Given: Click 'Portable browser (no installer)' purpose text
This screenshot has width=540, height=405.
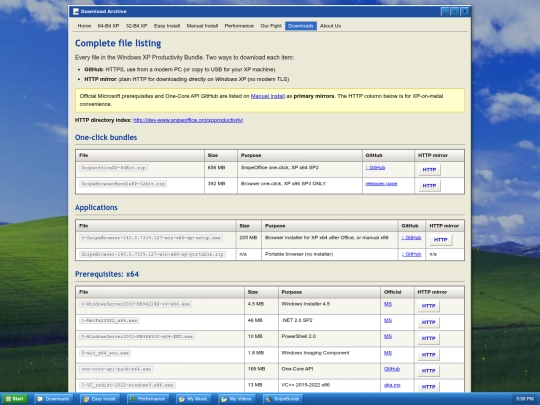Looking at the screenshot, I should [x=299, y=254].
